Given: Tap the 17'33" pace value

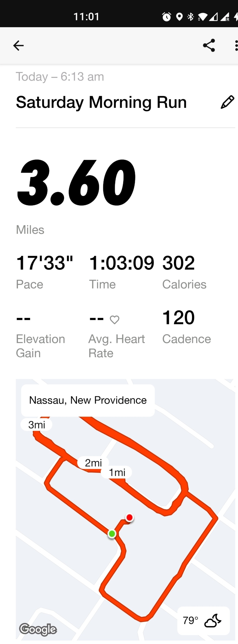Looking at the screenshot, I should click(x=45, y=263).
